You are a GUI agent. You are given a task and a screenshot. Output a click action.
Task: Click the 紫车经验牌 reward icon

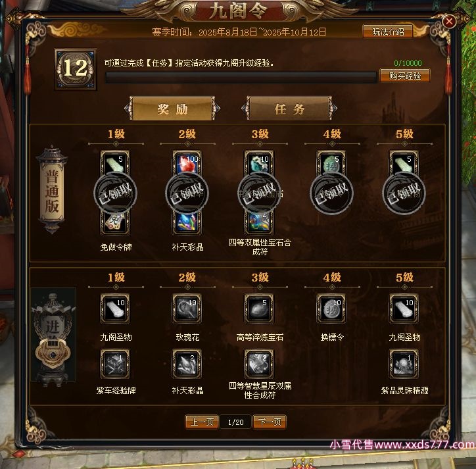point(115,364)
